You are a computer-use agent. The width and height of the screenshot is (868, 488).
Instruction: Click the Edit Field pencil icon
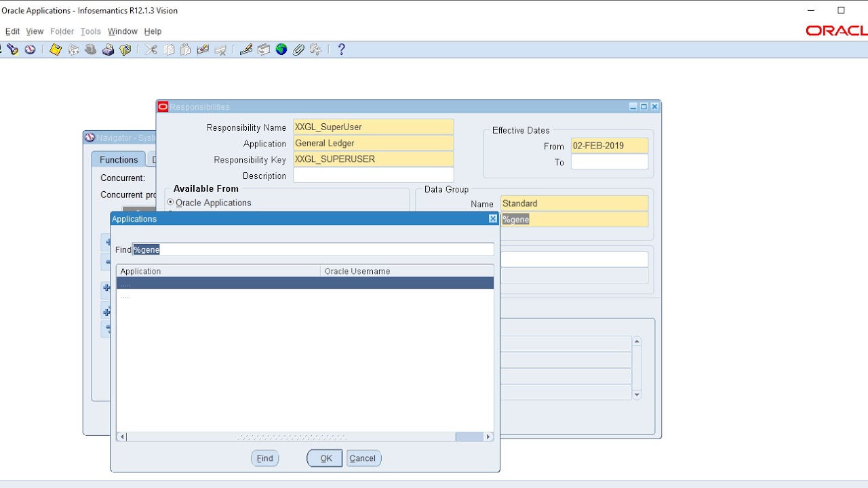pos(246,49)
